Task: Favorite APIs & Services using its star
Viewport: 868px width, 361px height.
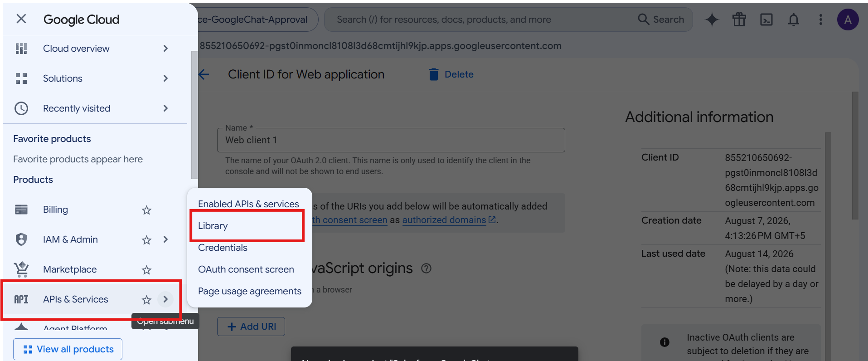Action: point(146,300)
